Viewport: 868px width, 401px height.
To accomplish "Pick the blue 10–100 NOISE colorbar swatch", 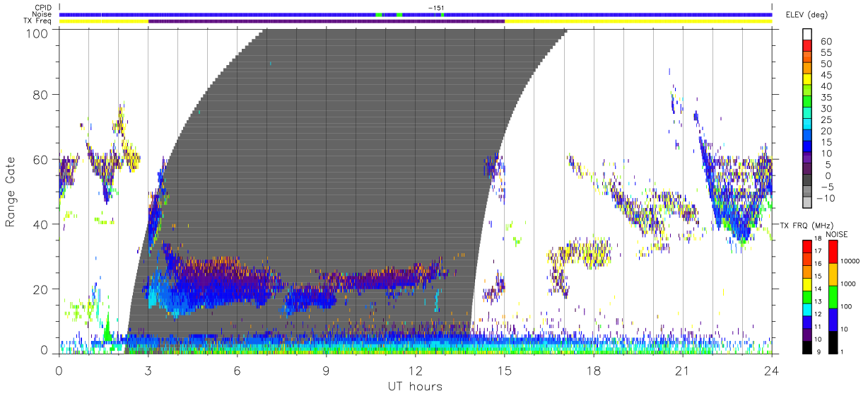I will (x=833, y=319).
